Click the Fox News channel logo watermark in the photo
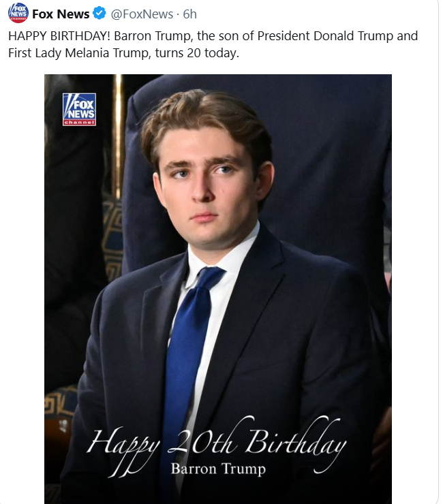Screen dimensions: 443x504 coord(79,109)
